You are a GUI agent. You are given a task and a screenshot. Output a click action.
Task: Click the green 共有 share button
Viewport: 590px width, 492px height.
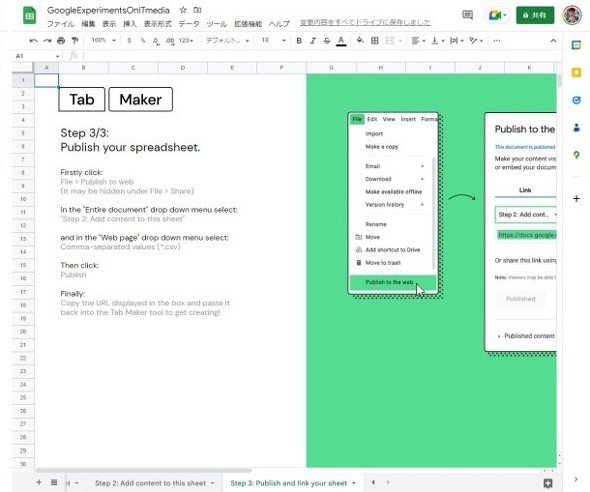[535, 15]
